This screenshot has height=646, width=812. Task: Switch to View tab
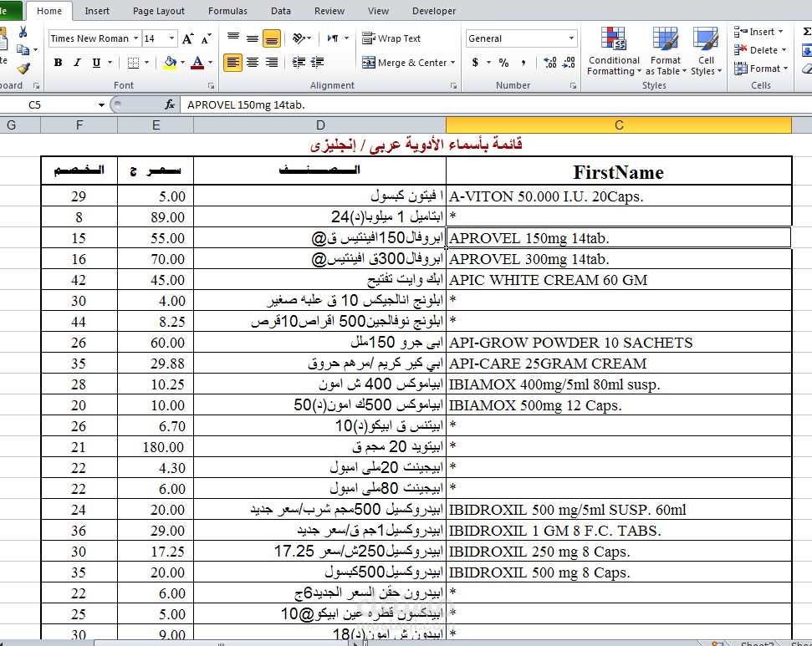tap(378, 11)
